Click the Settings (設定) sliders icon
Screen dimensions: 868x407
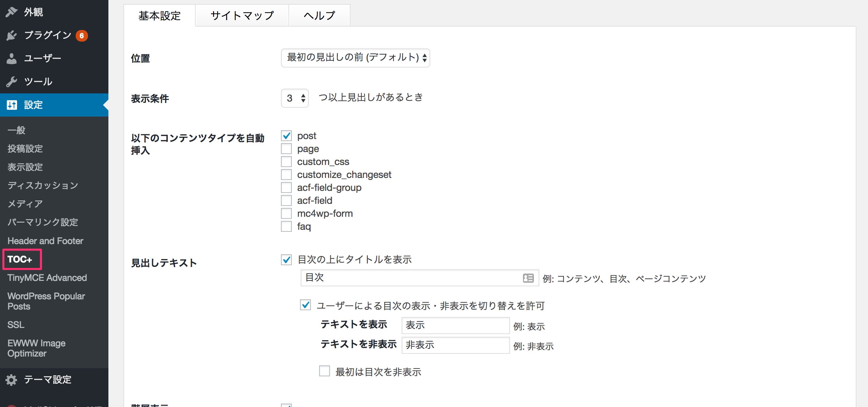(12, 105)
